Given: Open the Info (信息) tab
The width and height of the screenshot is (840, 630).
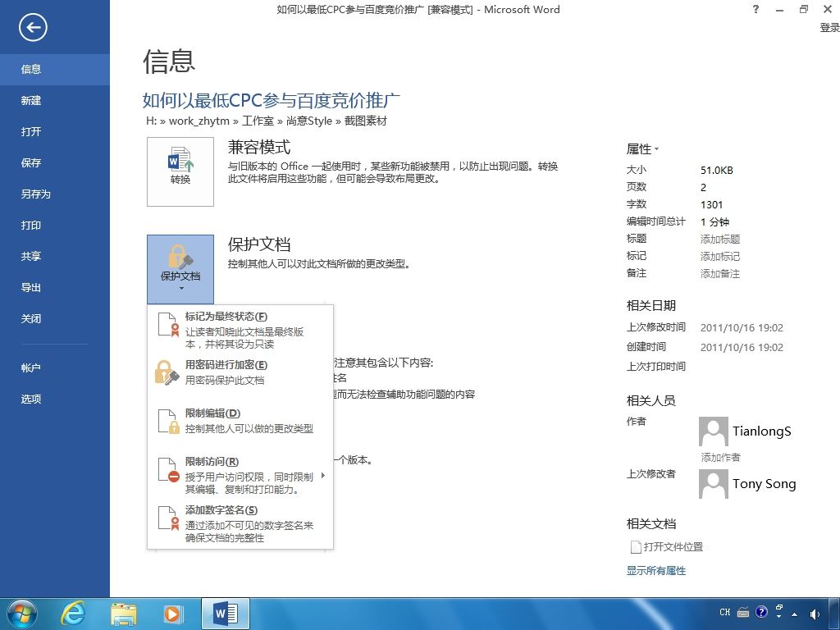Looking at the screenshot, I should tap(55, 69).
